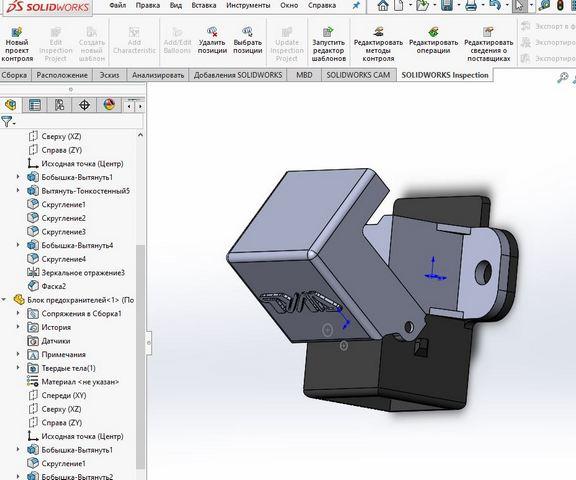Switch to the MBD tab
This screenshot has width=576, height=480.
tap(304, 75)
